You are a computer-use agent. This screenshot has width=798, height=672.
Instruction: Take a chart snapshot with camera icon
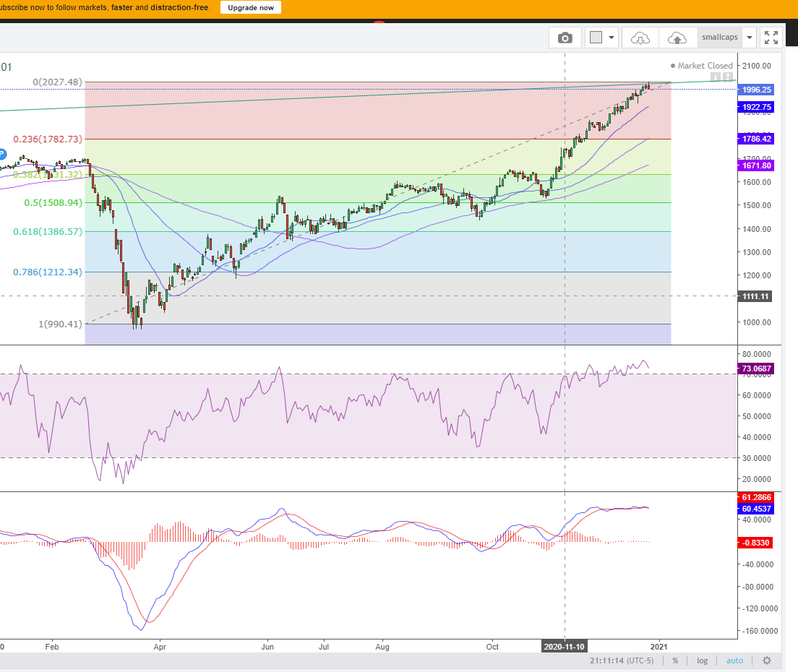(x=565, y=38)
